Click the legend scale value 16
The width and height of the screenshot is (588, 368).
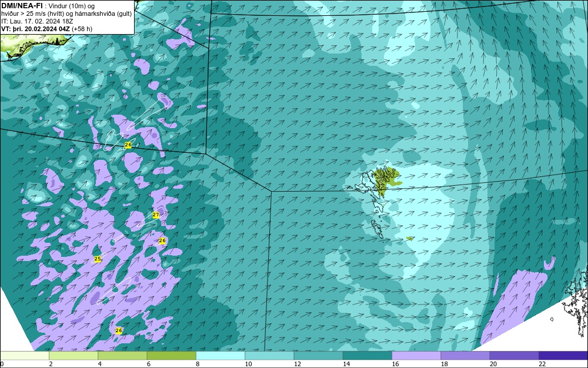395,364
